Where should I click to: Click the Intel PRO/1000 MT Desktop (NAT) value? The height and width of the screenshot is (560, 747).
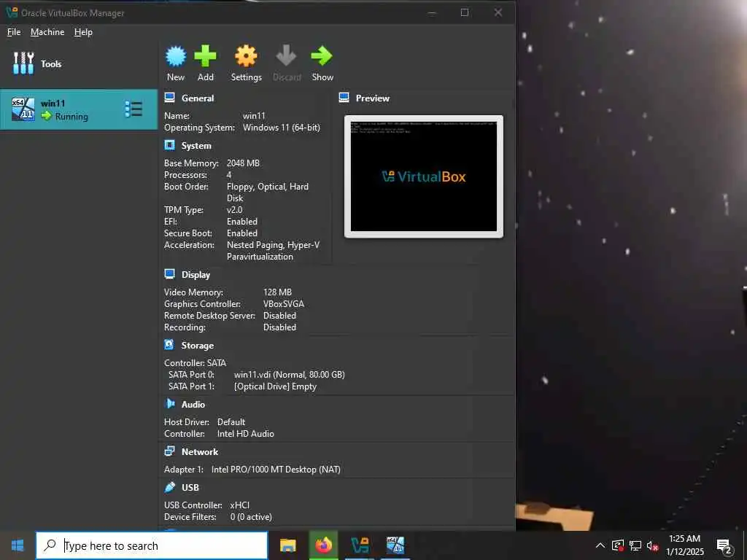(276, 469)
